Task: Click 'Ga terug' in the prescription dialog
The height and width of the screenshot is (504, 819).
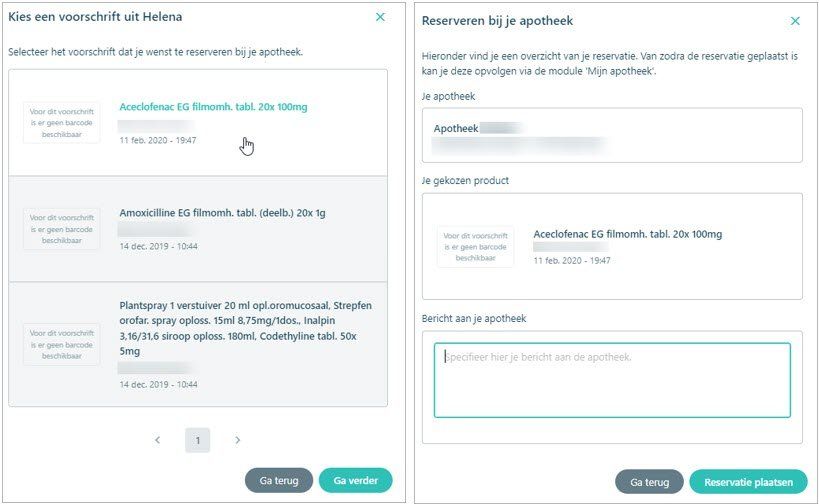Action: 279,480
